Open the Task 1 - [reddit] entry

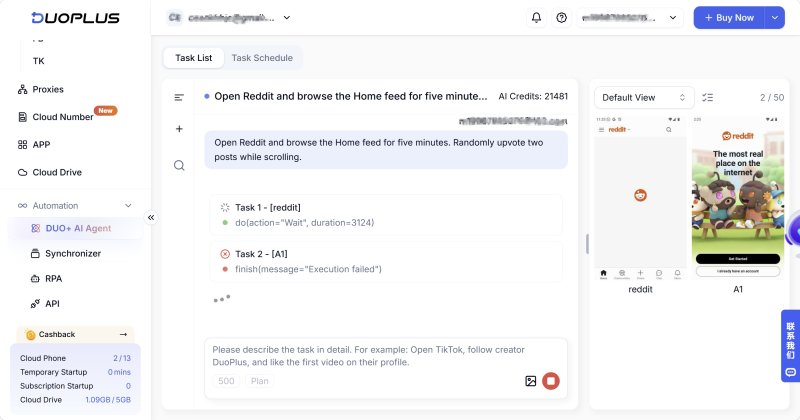[386, 215]
